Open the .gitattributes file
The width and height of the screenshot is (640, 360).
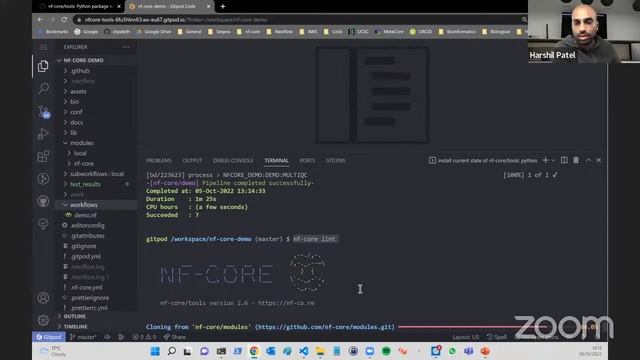(x=96, y=236)
